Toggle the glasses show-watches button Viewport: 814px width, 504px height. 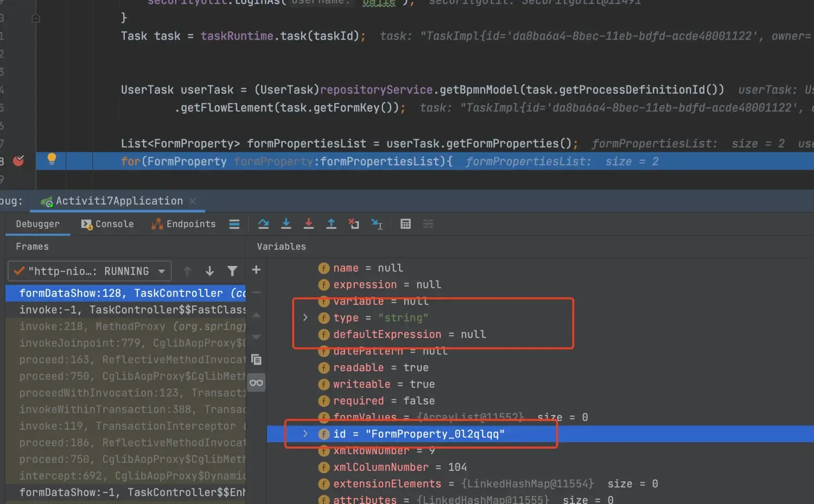(x=256, y=383)
